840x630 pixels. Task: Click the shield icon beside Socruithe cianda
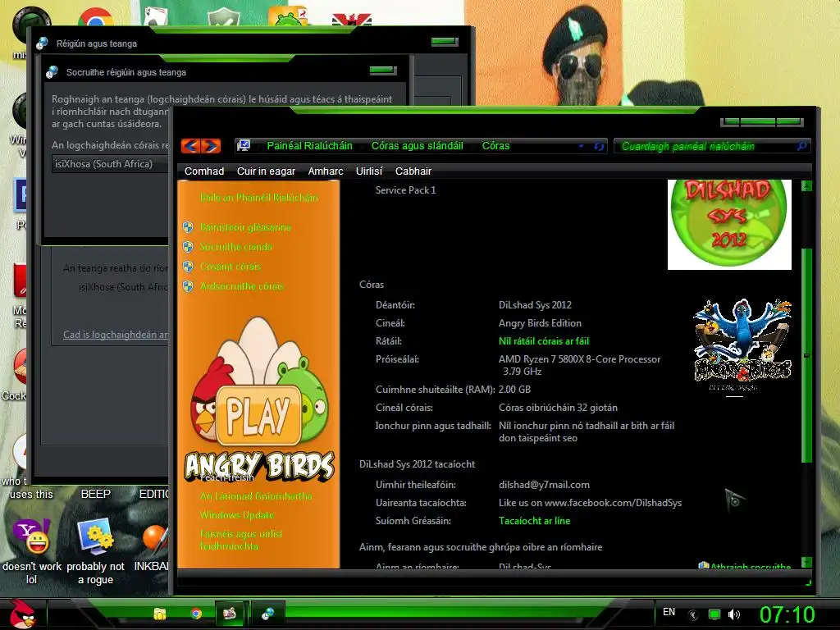tap(188, 247)
